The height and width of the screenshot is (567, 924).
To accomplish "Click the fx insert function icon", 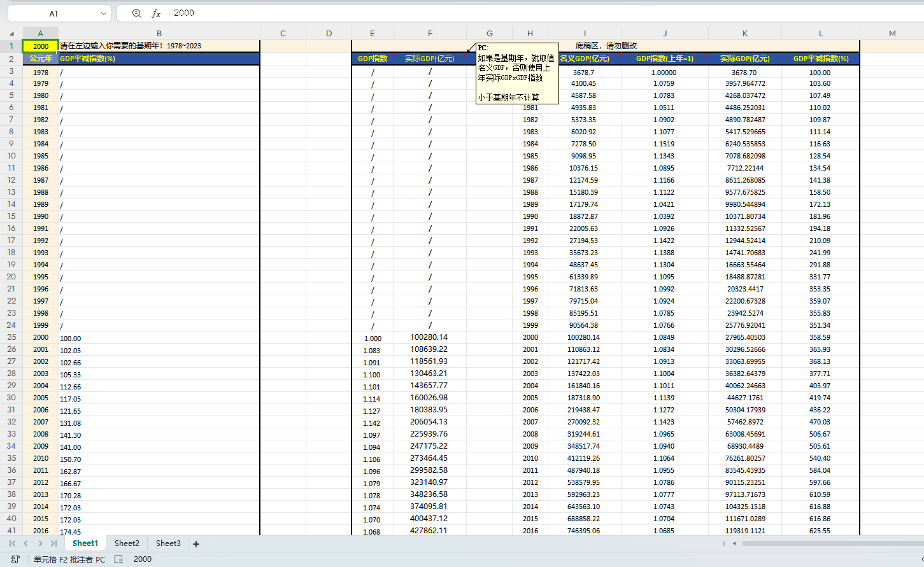I will click(156, 13).
